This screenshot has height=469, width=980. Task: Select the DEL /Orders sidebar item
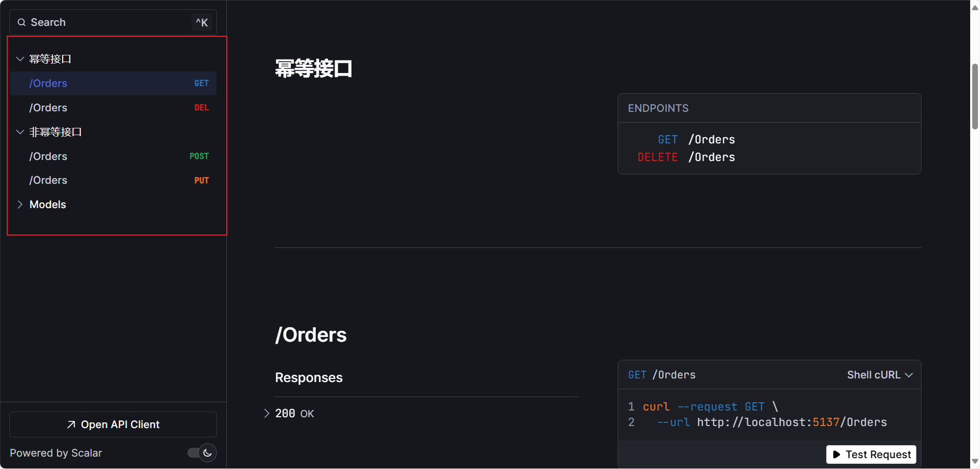[x=113, y=108]
